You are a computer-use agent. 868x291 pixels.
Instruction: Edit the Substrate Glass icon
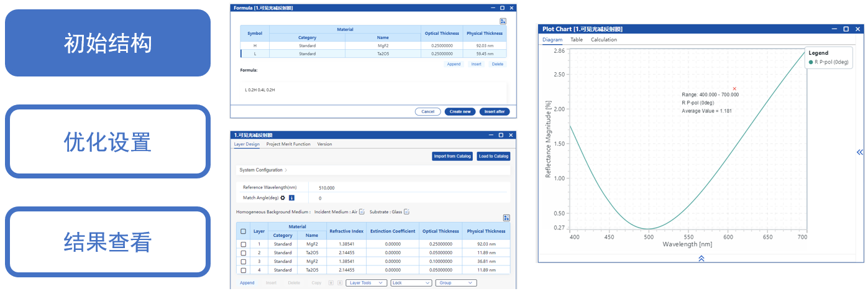point(406,212)
